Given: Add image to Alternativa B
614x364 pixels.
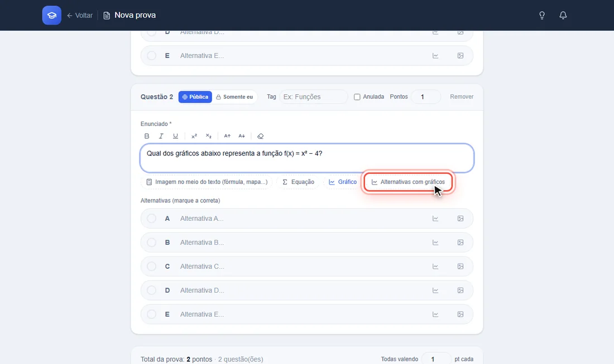Looking at the screenshot, I should click(x=461, y=242).
